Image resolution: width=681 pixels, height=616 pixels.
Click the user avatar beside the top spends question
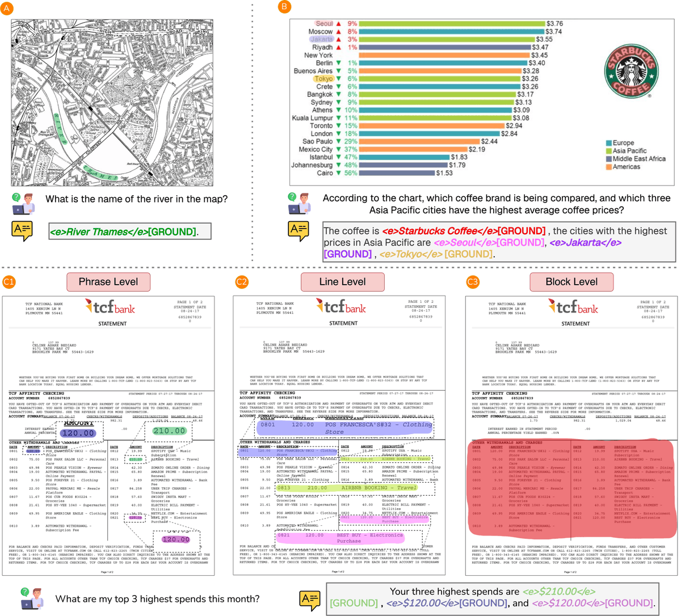click(32, 598)
